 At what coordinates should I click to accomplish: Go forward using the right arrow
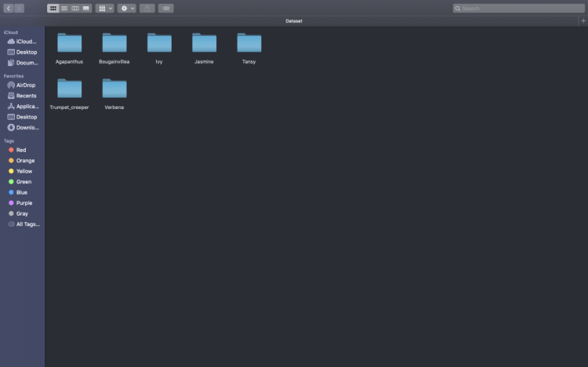(20, 8)
